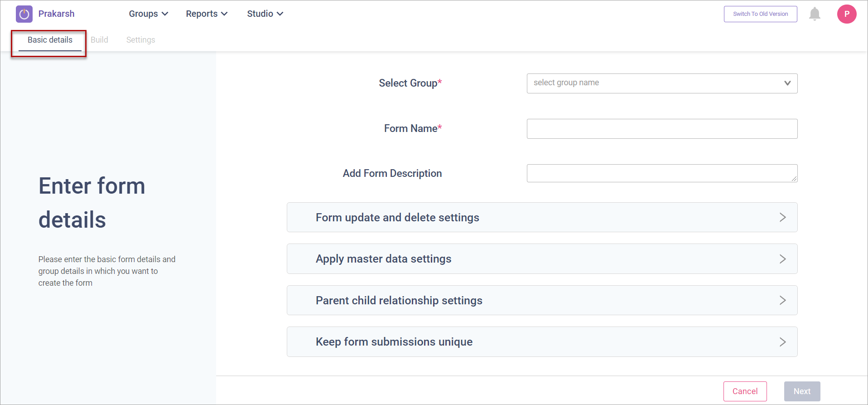
Task: Click Switch To Old Version button
Action: (761, 14)
